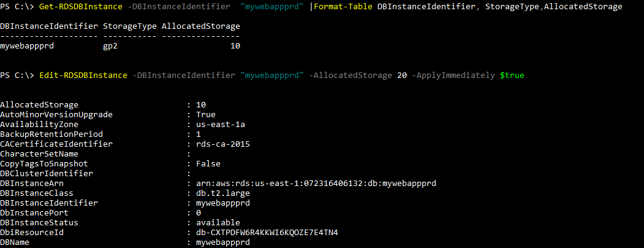Click the rds-ca-2015 certificate value
This screenshot has height=248, width=644.
click(223, 144)
